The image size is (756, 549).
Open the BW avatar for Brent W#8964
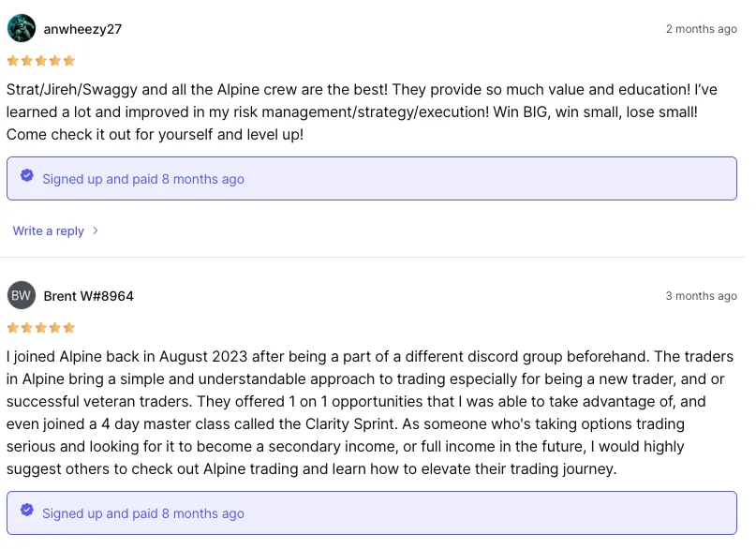(x=21, y=296)
